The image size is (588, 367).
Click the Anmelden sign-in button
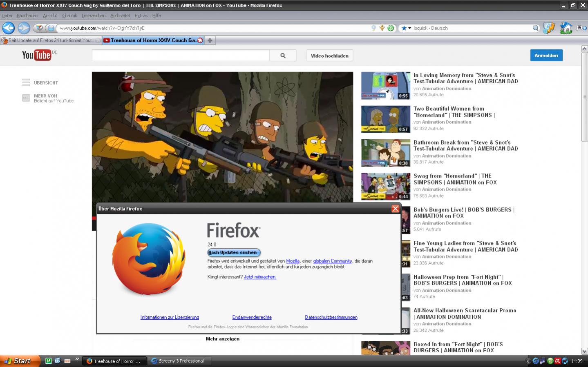click(x=546, y=56)
